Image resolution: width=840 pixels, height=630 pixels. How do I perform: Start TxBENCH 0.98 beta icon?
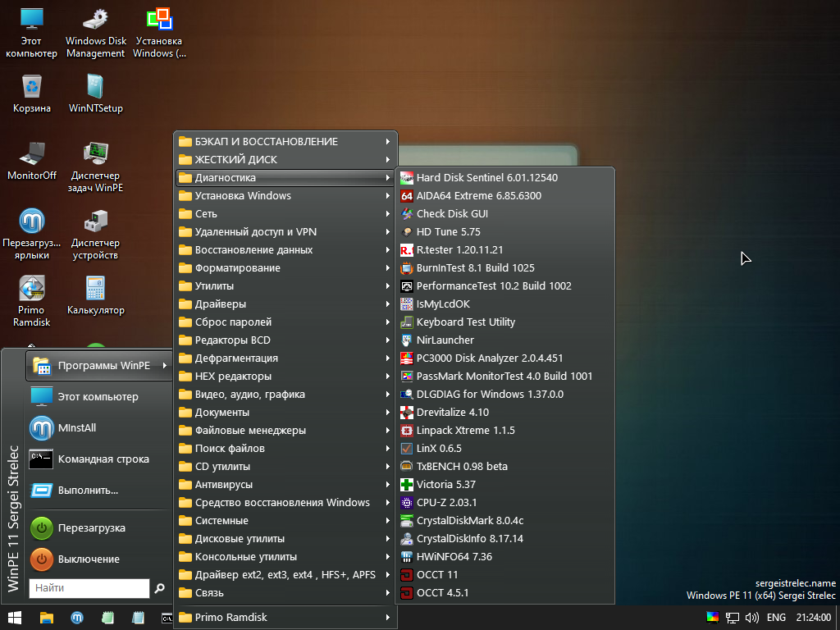[x=407, y=467]
